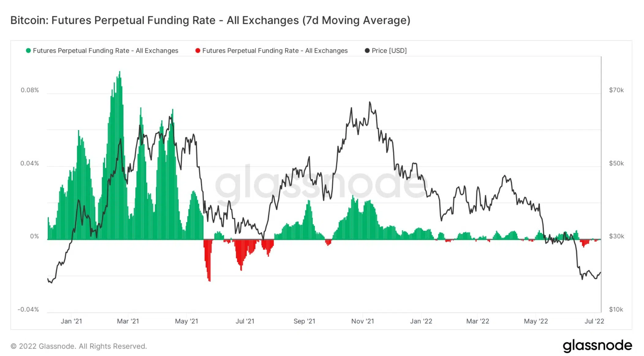The width and height of the screenshot is (644, 356).
Task: Click the -0.04% funding rate axis label
Action: (28, 309)
